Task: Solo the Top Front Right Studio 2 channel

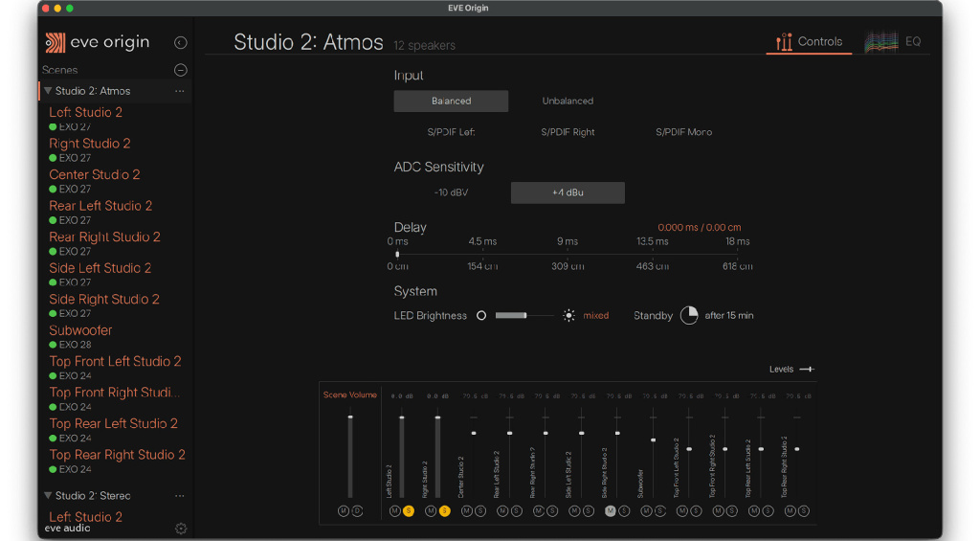Action: point(732,511)
